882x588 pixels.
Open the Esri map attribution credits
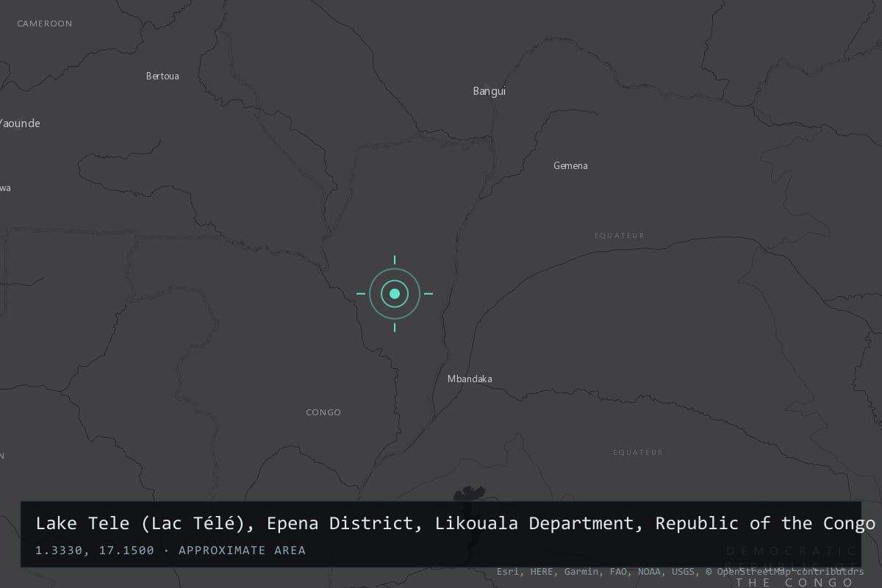point(680,571)
